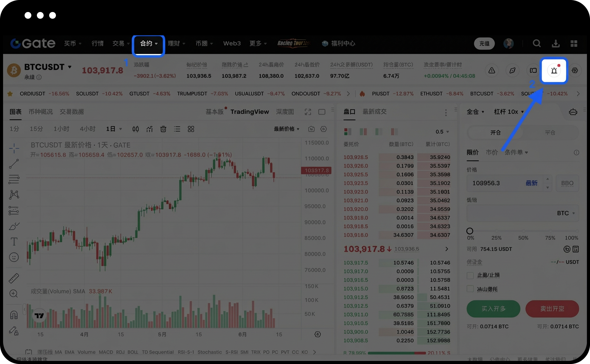Screen dimensions: 590x364
Task: Open the candlestick chart style icon
Action: click(x=136, y=129)
